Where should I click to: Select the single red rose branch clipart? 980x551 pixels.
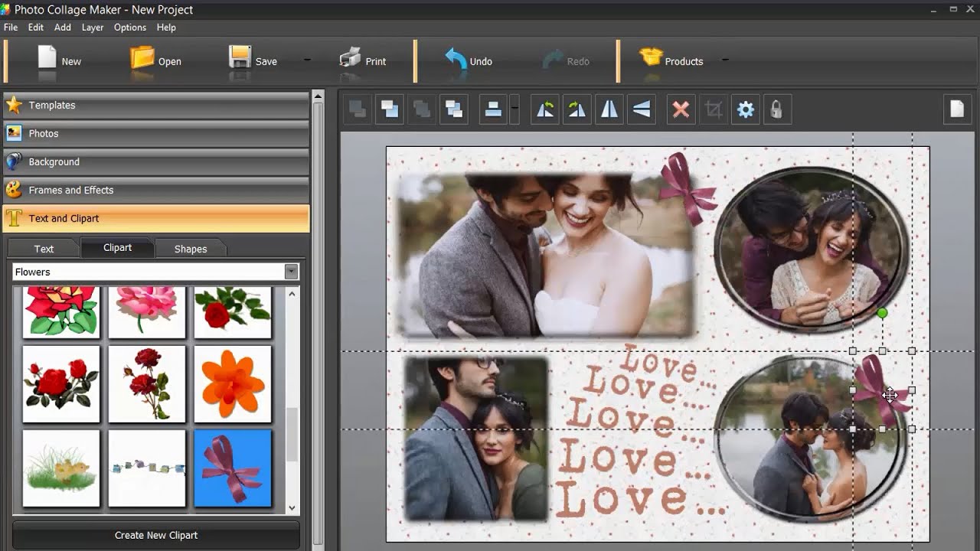tap(233, 311)
